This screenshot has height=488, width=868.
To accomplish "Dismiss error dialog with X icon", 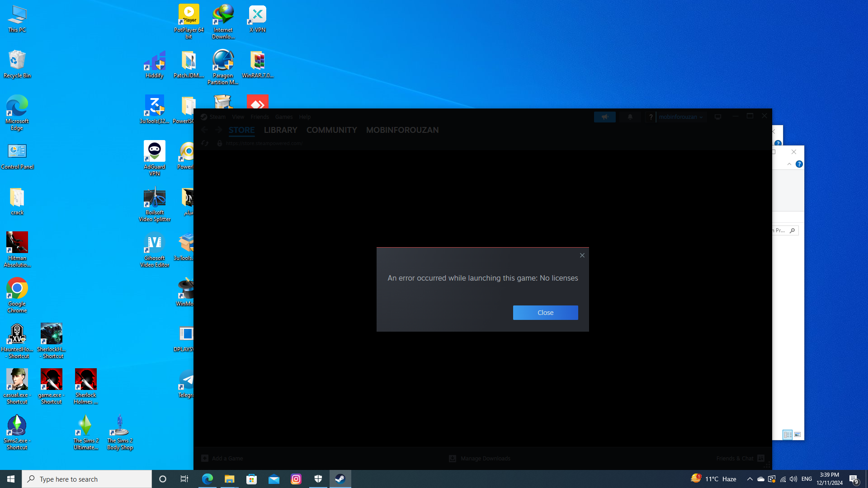I will coord(582,255).
